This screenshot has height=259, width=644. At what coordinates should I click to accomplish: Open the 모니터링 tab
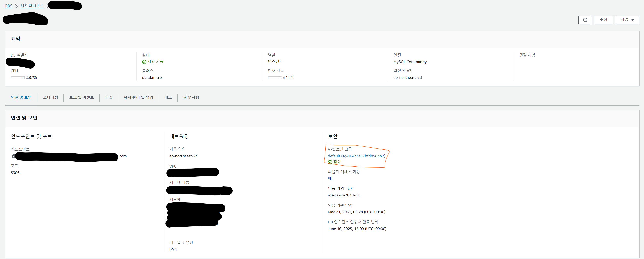tap(50, 97)
